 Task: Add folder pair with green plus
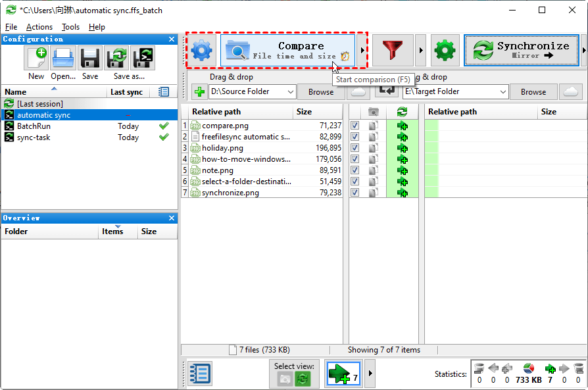(199, 91)
